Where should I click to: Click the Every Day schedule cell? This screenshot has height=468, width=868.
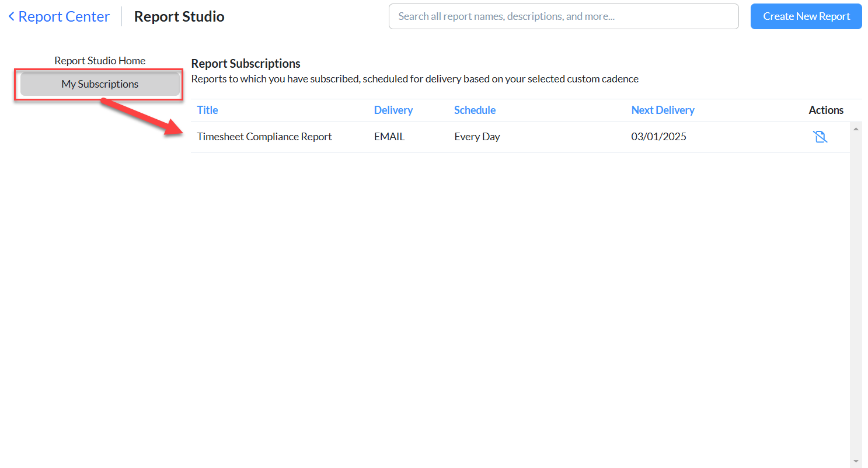coord(477,137)
